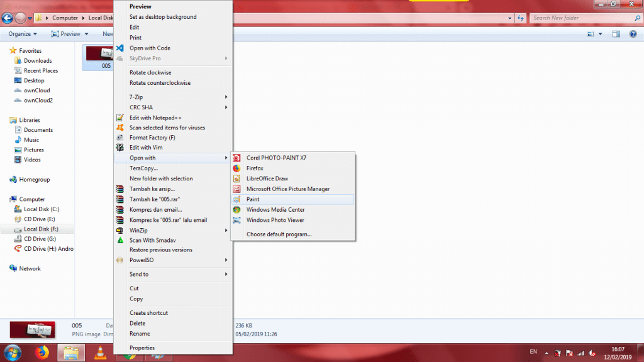Click the refresh icon beside address bar
This screenshot has width=644, height=362.
click(520, 18)
